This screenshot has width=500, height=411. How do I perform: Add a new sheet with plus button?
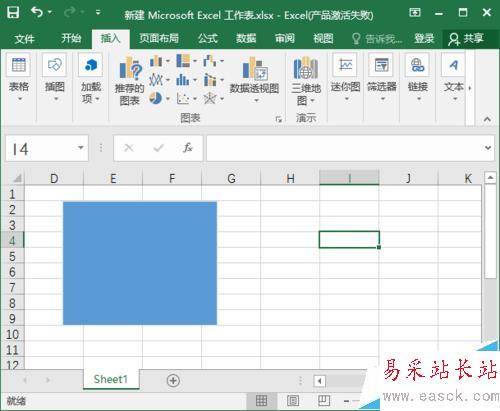(173, 380)
